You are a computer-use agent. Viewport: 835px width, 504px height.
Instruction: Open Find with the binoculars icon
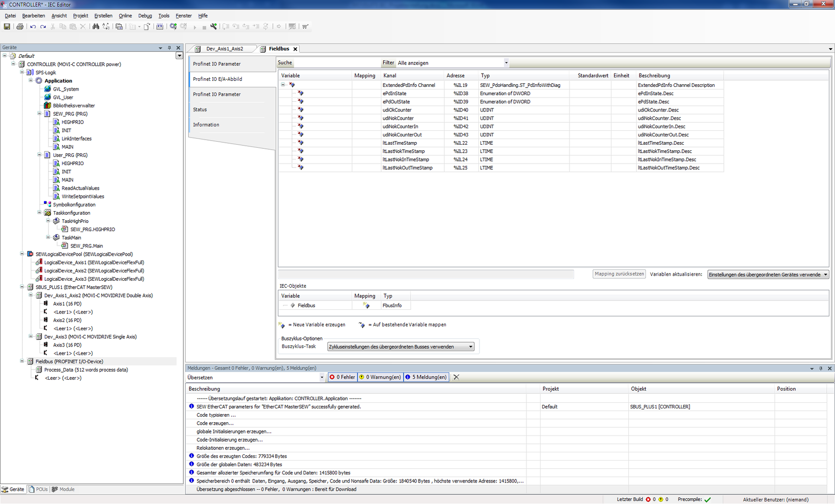coord(96,27)
